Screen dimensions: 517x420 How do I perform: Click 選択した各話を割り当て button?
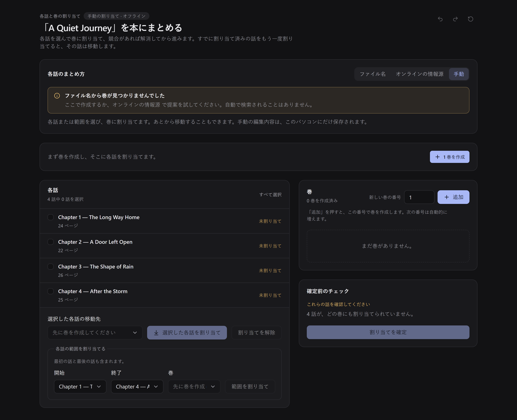click(x=187, y=333)
